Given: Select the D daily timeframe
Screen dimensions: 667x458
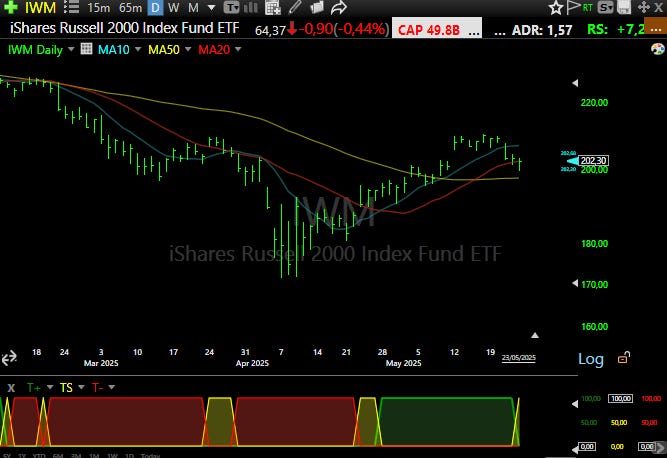Looking at the screenshot, I should tap(155, 7).
